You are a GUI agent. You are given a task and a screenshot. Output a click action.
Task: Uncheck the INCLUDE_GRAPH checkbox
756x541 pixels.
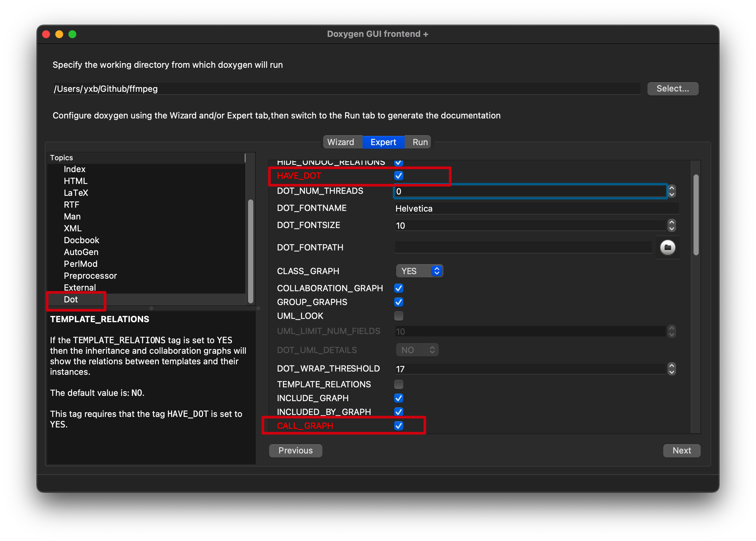point(399,398)
